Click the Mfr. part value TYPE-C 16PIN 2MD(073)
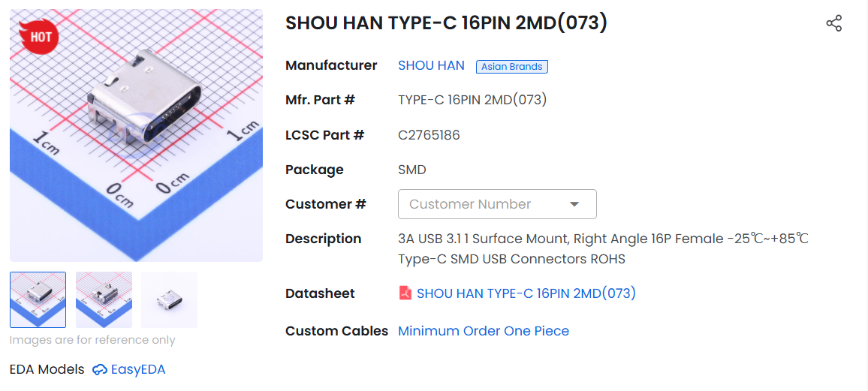This screenshot has height=391, width=868. click(x=472, y=100)
